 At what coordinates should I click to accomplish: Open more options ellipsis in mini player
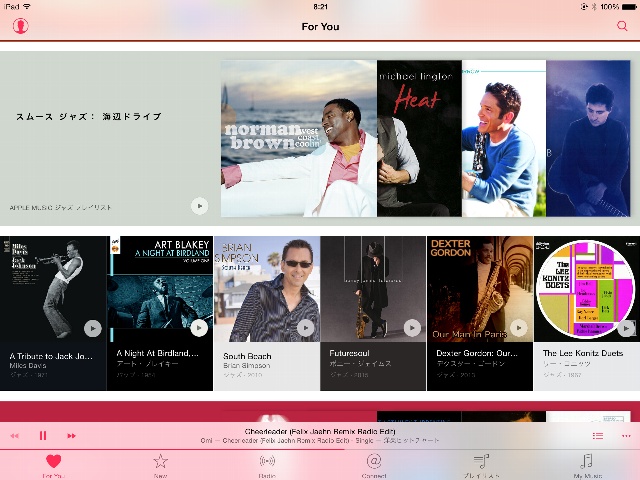[626, 436]
